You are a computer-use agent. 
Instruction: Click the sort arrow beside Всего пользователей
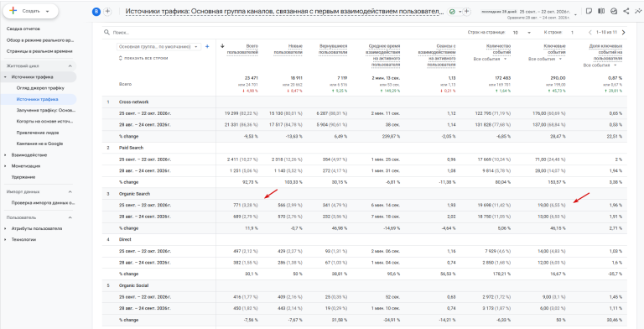(222, 46)
